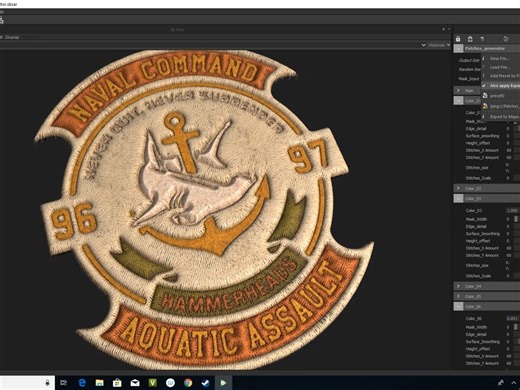Expand the Color_05 section

pyautogui.click(x=458, y=296)
